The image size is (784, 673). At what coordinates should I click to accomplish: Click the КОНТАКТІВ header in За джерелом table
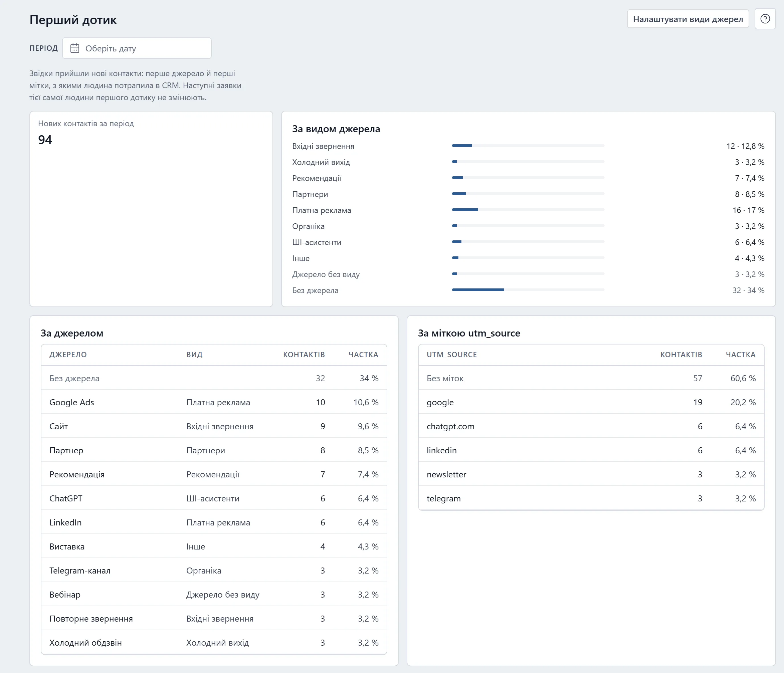304,355
